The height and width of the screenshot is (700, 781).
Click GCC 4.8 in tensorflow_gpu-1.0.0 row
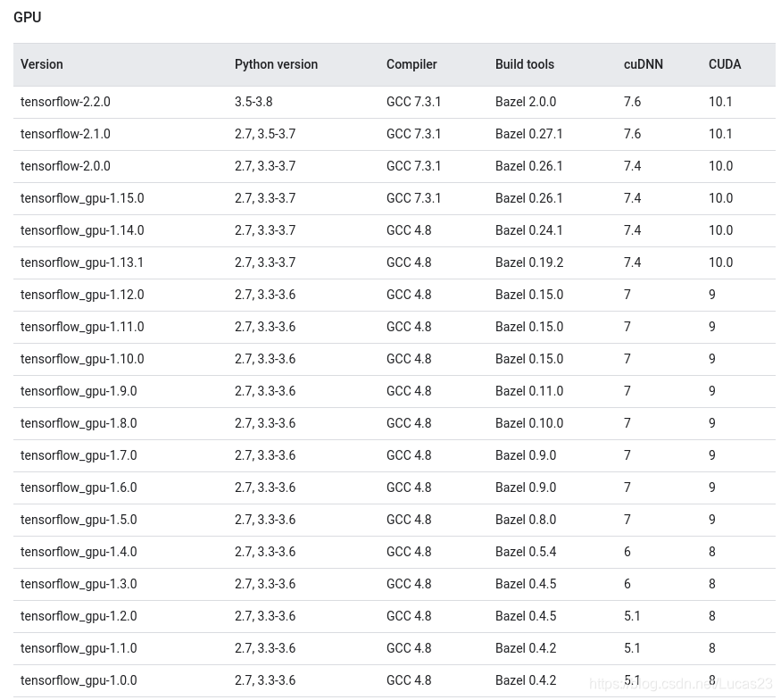[x=409, y=680]
